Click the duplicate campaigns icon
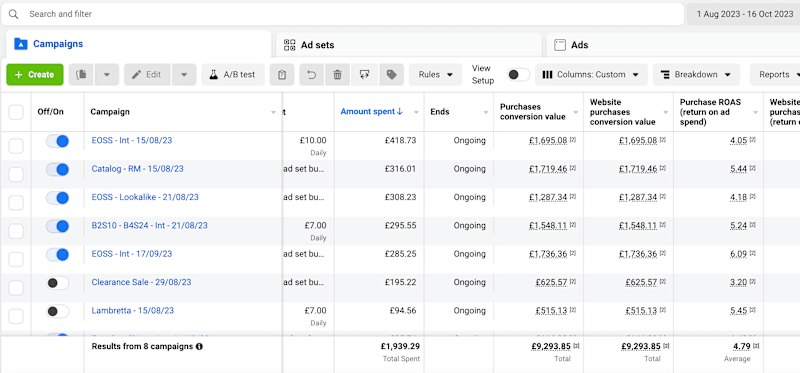Image resolution: width=800 pixels, height=373 pixels. (81, 74)
